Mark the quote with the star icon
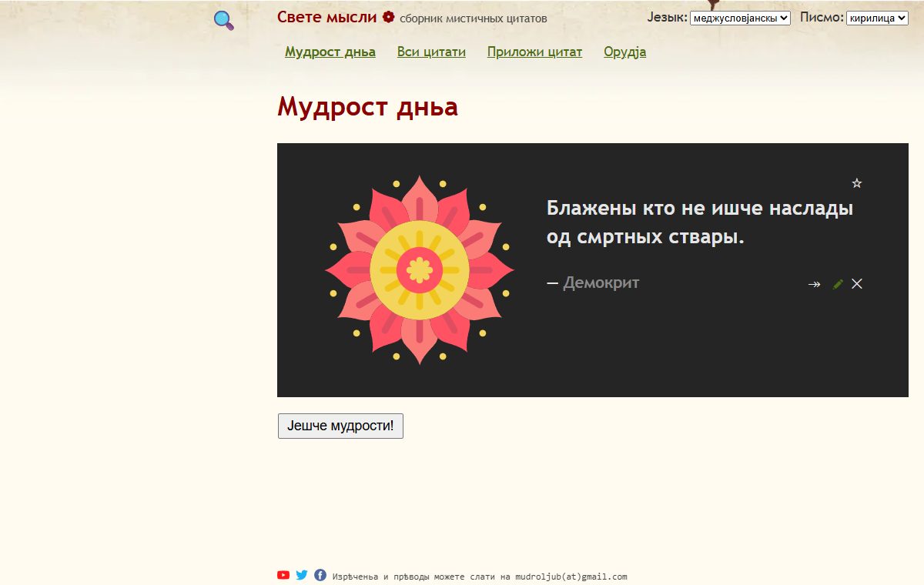This screenshot has width=924, height=585. coord(857,183)
